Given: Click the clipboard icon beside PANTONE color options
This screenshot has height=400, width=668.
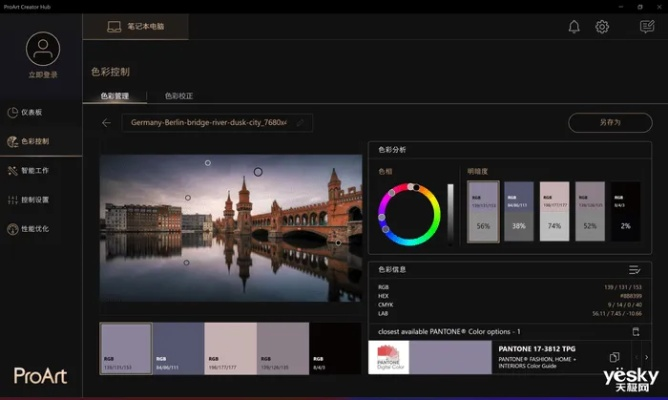Looking at the screenshot, I should 635,331.
